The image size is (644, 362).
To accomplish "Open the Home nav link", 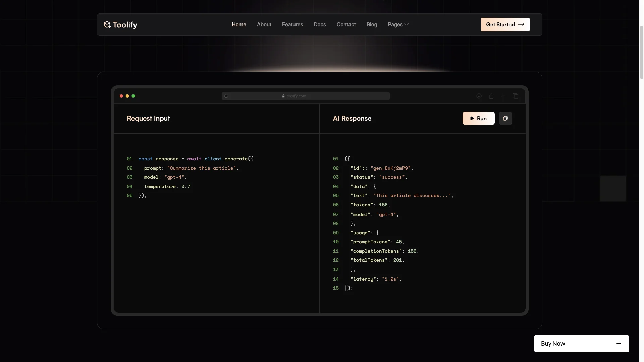I will tap(239, 24).
